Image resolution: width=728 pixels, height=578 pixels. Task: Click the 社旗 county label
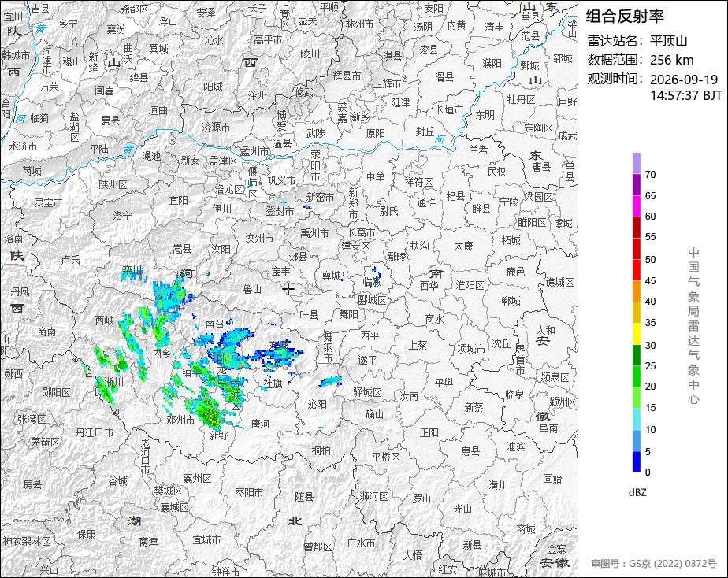pos(273,383)
